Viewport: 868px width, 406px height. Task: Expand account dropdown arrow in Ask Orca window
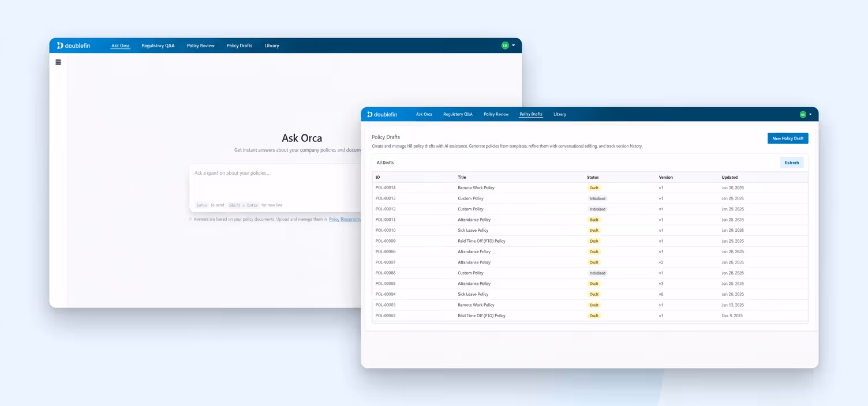(513, 46)
